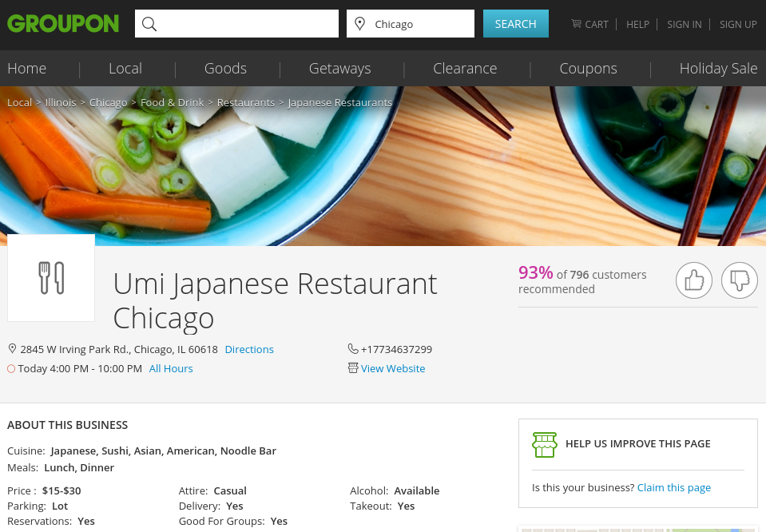Click the Meals value Lunch, Dinner
The height and width of the screenshot is (532, 766).
tap(79, 467)
